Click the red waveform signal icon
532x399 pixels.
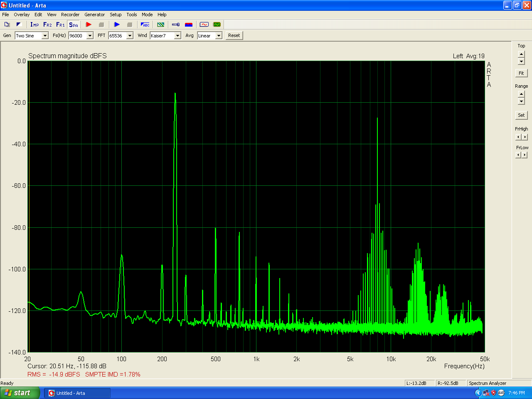(x=204, y=25)
